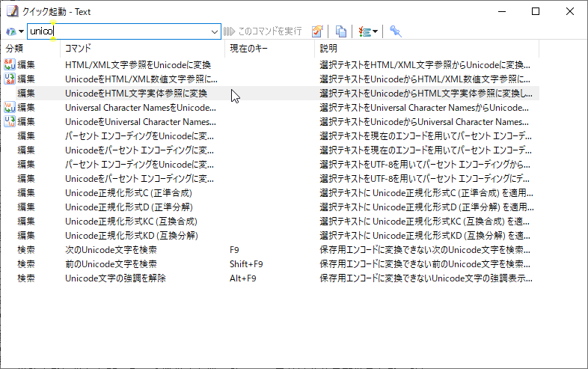The image size is (588, 369).
Task: Select 'Unicode文字の強調を解除' command
Action: click(x=115, y=278)
